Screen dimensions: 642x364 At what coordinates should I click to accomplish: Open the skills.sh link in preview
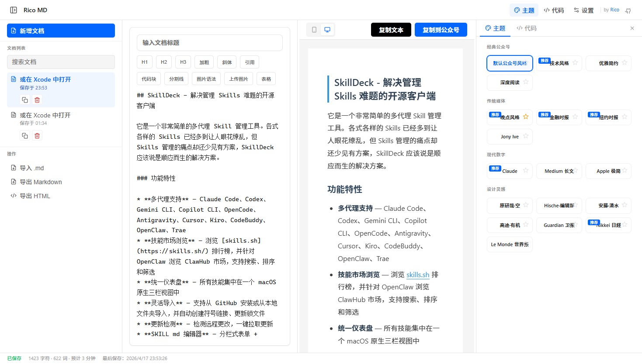pyautogui.click(x=418, y=275)
